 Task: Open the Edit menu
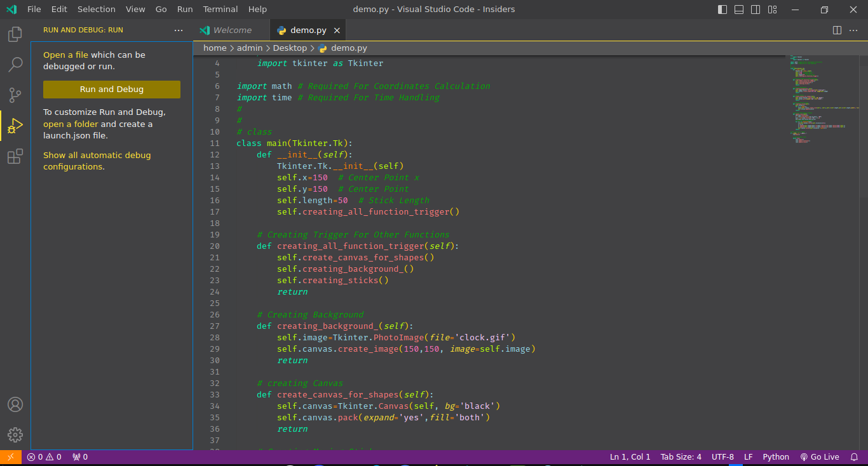pyautogui.click(x=59, y=10)
